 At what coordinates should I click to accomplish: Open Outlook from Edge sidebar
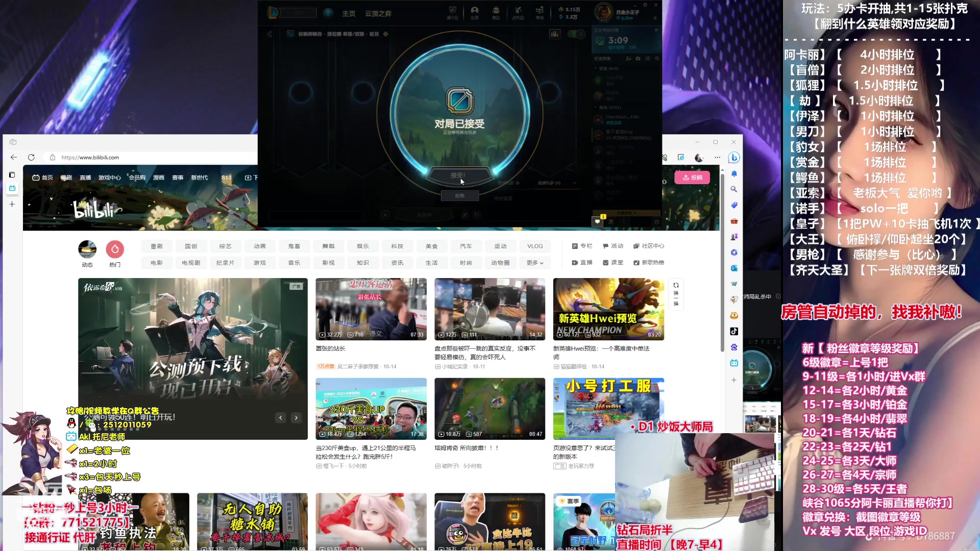[x=734, y=268]
